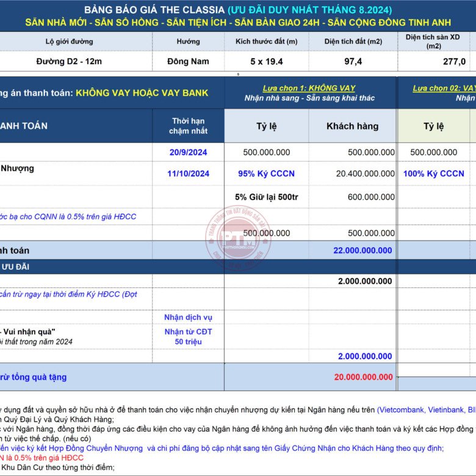The width and height of the screenshot is (476, 476).
Task: Select the '5 x 19.4' land size cell
Action: pyautogui.click(x=266, y=62)
